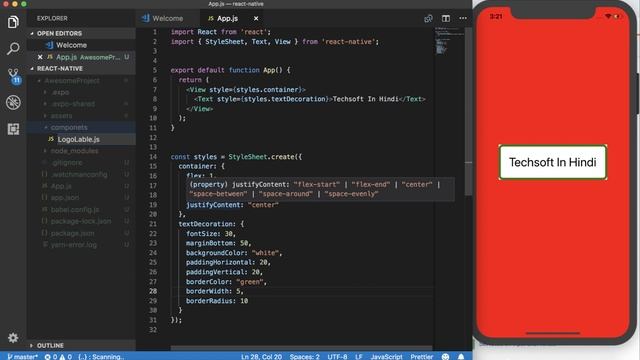Click the editor minimap preview
This screenshot has width=640, height=360.
click(449, 41)
